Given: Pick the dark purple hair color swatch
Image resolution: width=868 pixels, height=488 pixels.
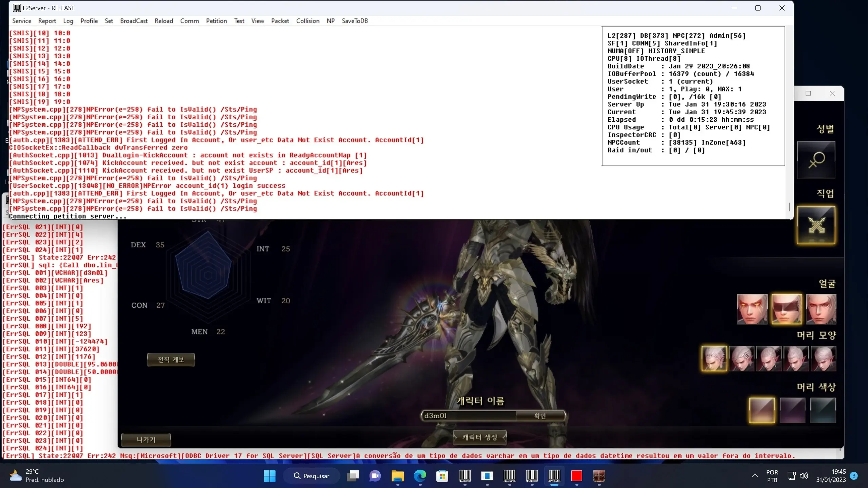Looking at the screenshot, I should click(792, 410).
